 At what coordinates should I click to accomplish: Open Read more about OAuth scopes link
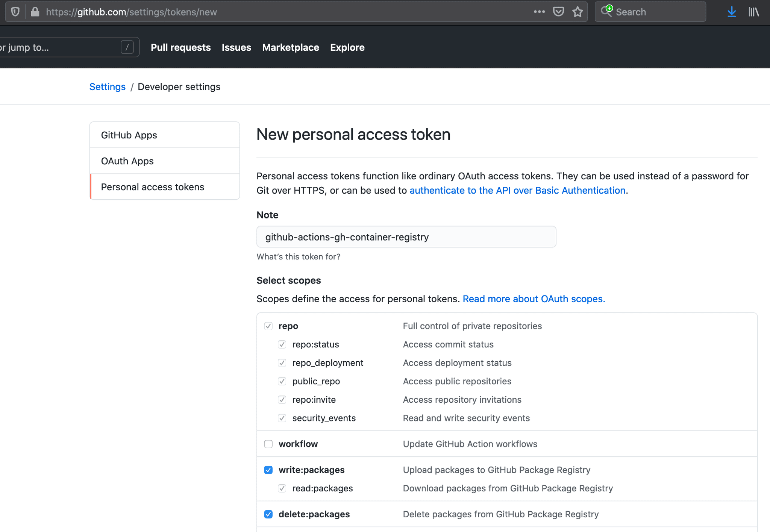[534, 299]
